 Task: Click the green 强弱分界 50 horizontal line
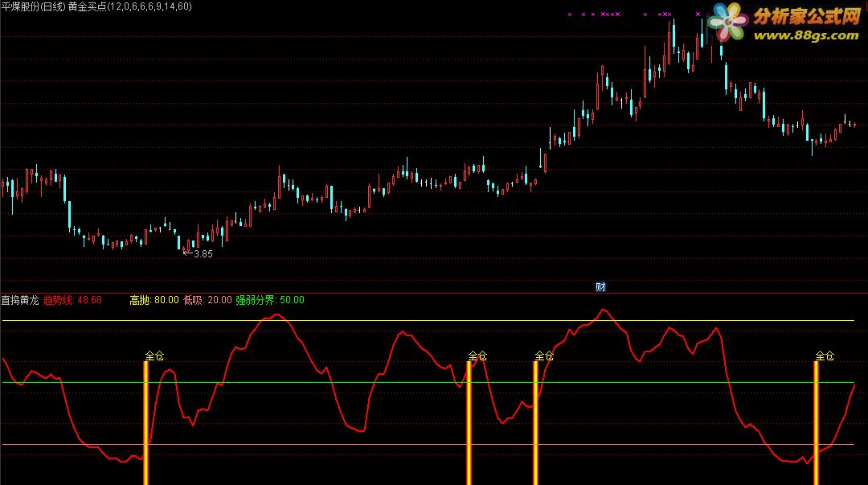click(x=428, y=383)
